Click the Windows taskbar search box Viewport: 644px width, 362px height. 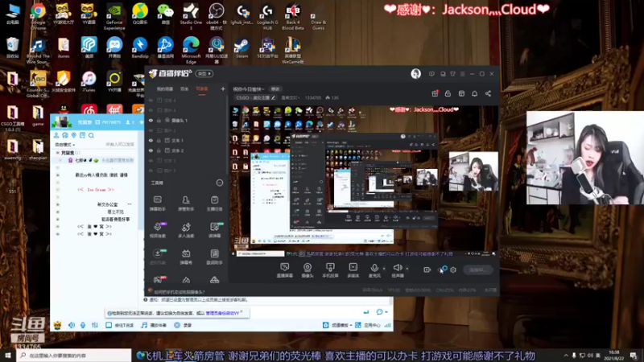pos(74,356)
